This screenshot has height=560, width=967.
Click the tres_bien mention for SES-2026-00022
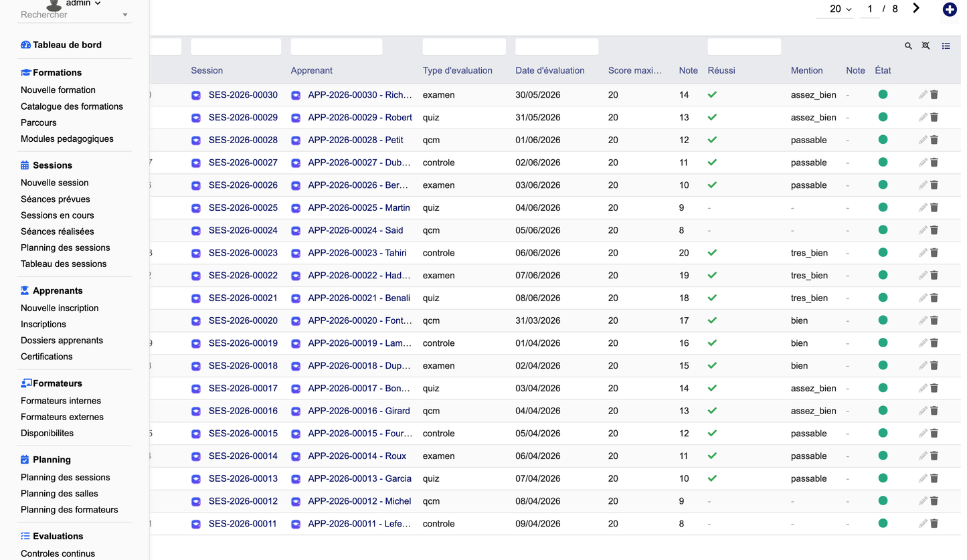(809, 276)
